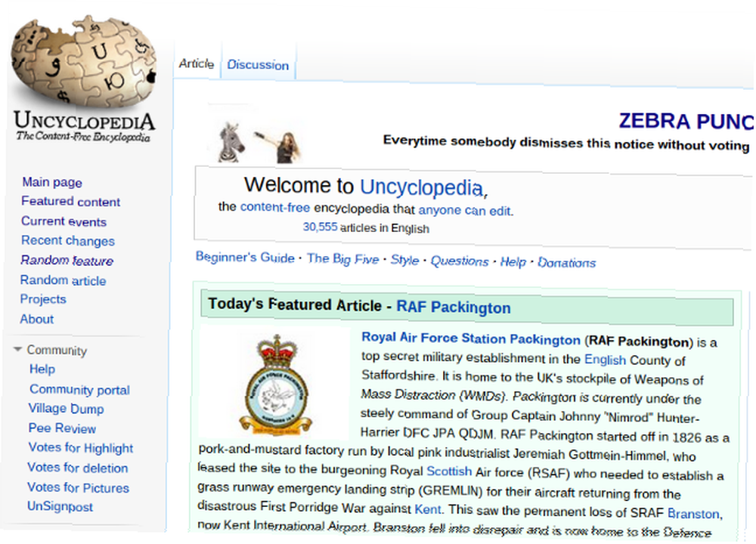Follow the Scottish link

tap(449, 471)
